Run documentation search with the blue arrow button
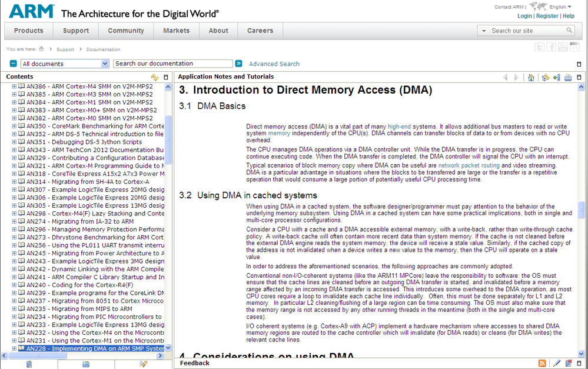 pyautogui.click(x=238, y=64)
